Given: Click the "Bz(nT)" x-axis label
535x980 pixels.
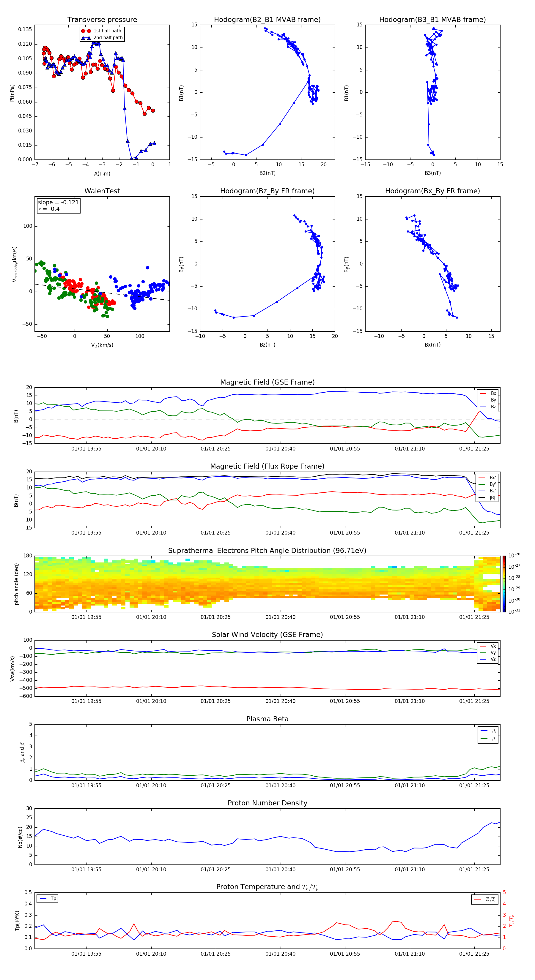Looking at the screenshot, I should point(267,345).
